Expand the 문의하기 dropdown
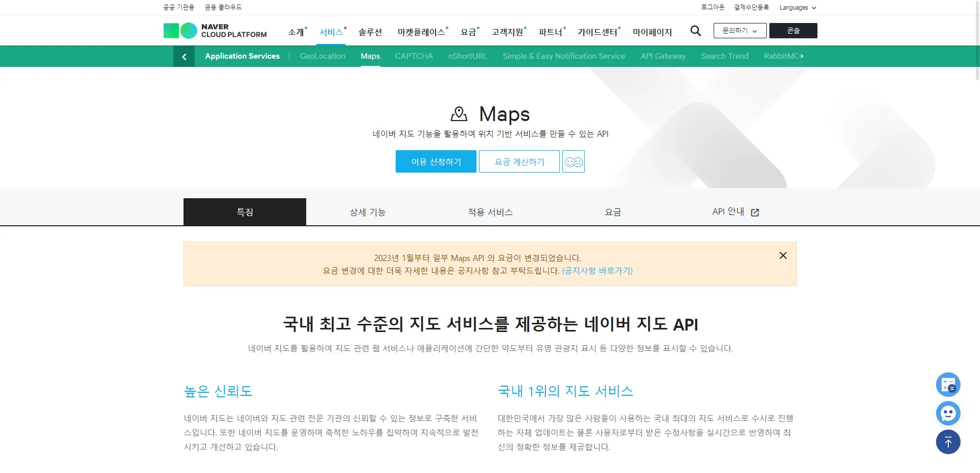980x473 pixels. (740, 31)
